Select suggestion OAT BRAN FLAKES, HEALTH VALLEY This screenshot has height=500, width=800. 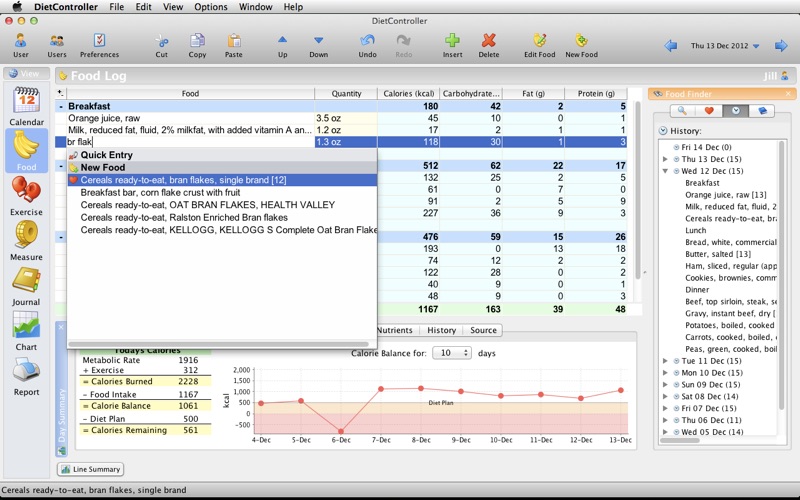pos(222,205)
